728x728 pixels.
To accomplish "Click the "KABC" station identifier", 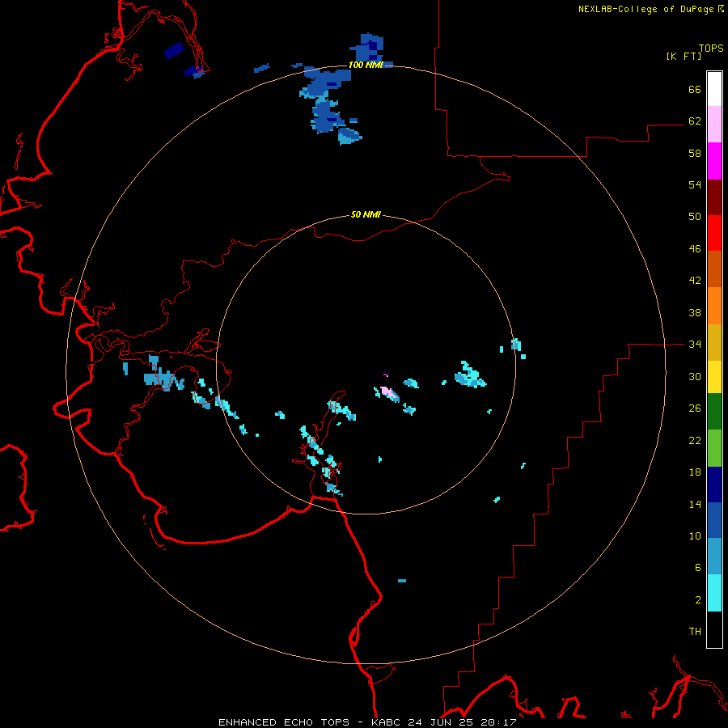I will (x=387, y=722).
